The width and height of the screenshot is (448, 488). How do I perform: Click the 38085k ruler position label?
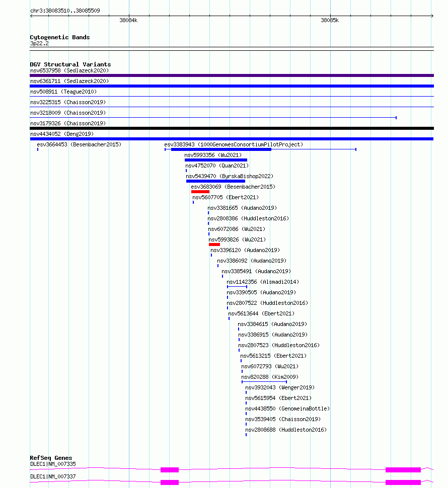pyautogui.click(x=330, y=21)
